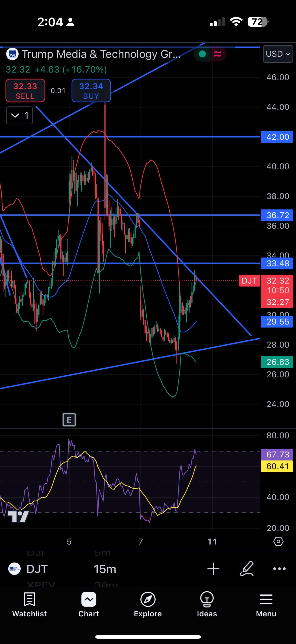Switch to the Ideas tab
The height and width of the screenshot is (644, 296).
tap(207, 604)
